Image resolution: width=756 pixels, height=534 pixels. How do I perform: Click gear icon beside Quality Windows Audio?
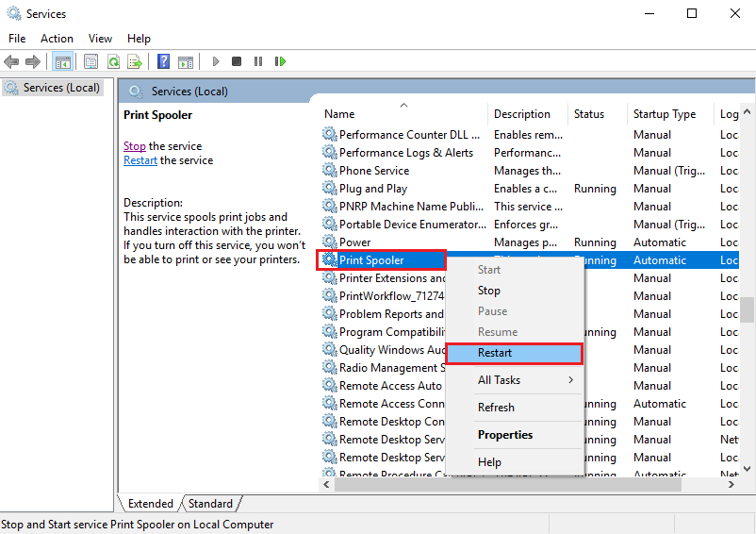(330, 349)
